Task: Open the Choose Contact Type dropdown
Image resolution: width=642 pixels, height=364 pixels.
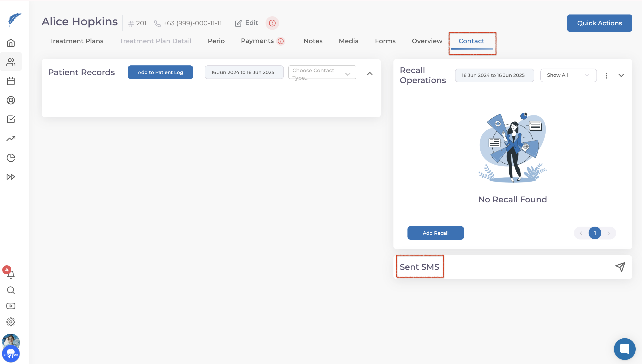Action: pos(322,72)
